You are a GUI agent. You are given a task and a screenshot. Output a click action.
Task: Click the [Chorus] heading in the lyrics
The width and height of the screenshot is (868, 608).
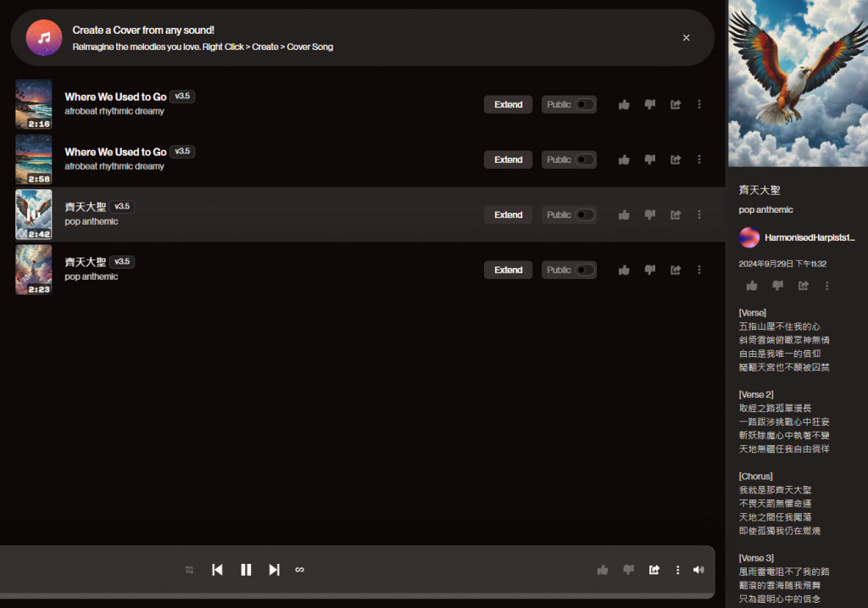coord(755,477)
